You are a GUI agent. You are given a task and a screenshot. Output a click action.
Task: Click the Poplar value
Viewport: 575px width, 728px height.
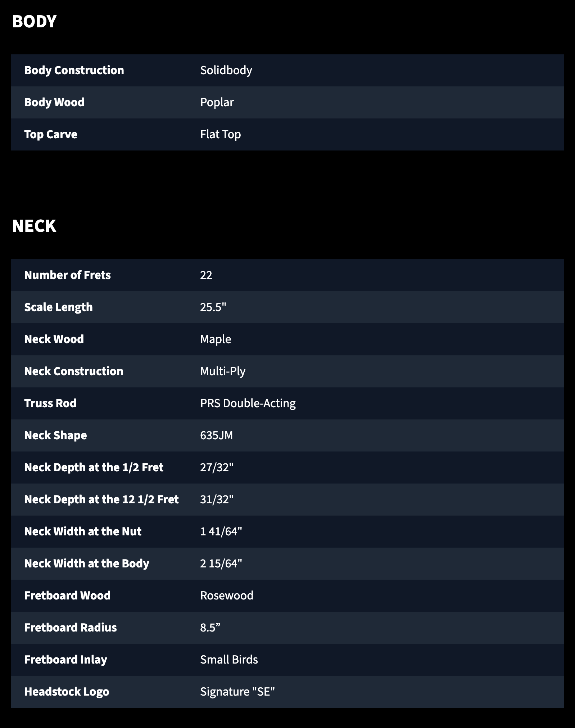[x=217, y=103]
